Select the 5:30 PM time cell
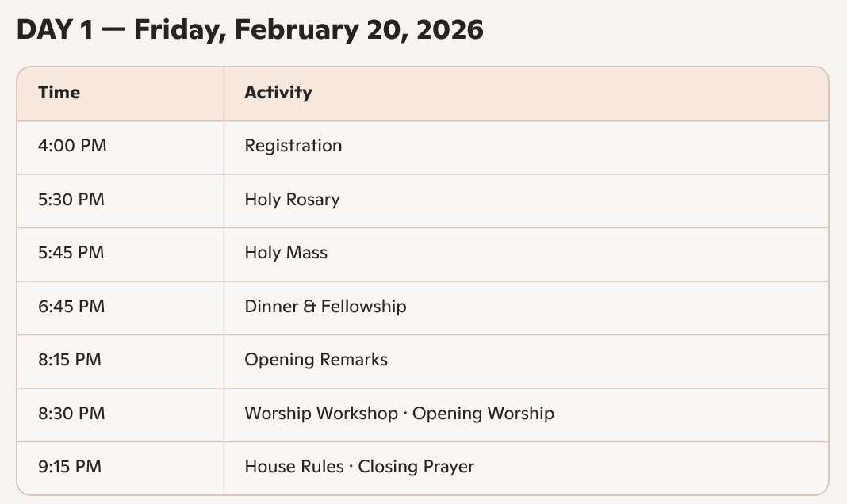The width and height of the screenshot is (847, 504). point(71,199)
